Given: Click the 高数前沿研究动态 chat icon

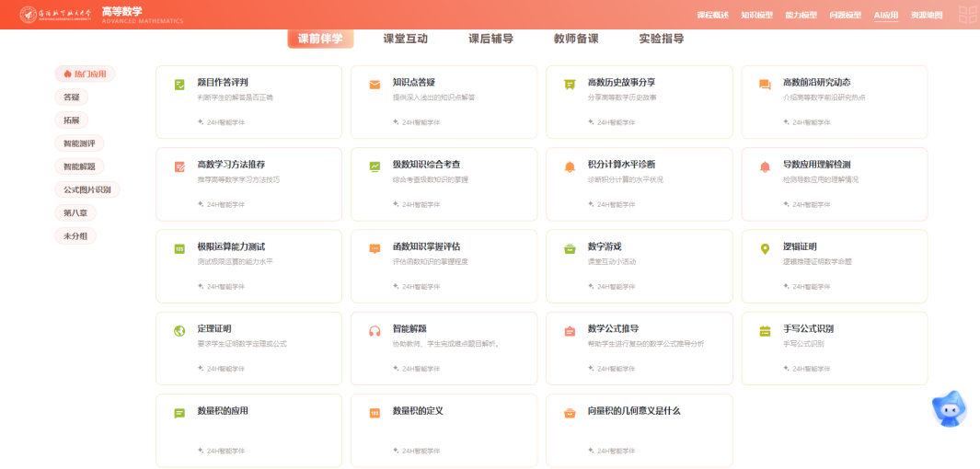Looking at the screenshot, I should pos(765,85).
